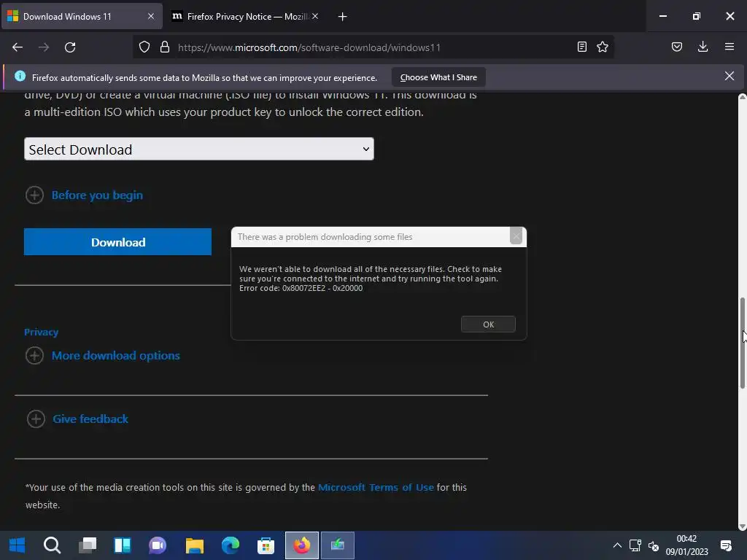This screenshot has width=747, height=560.
Task: Open the Privacy link
Action: click(x=41, y=332)
